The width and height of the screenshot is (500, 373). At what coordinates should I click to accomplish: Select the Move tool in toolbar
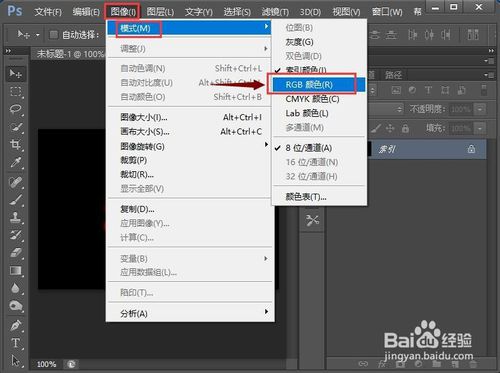pos(15,74)
